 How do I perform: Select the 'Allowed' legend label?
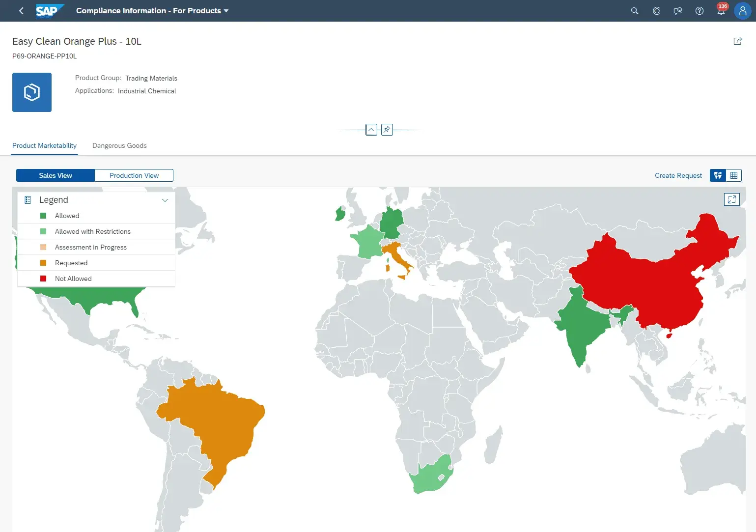tap(67, 216)
